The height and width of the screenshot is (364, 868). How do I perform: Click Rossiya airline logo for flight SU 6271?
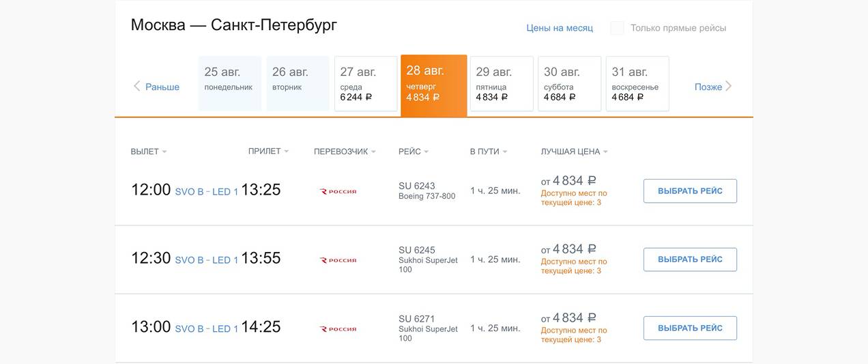click(x=338, y=329)
